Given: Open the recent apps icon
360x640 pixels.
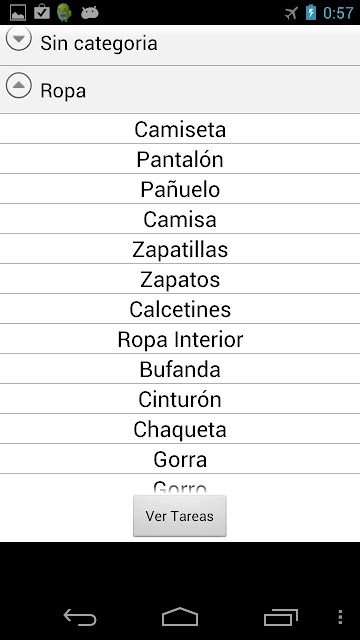Looking at the screenshot, I should pyautogui.click(x=280, y=618).
